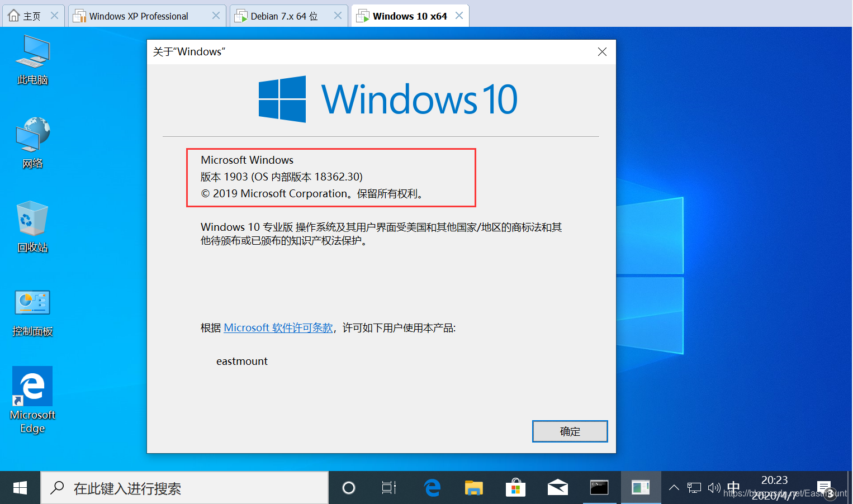Open the 此电脑 desktop icon
This screenshot has height=504, width=853.
(x=32, y=60)
